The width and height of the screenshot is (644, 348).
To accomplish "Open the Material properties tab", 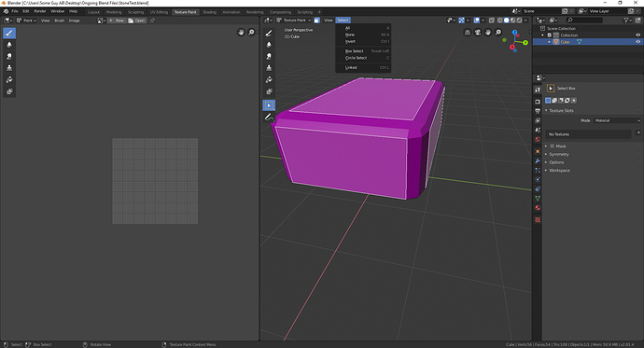I will tap(538, 208).
